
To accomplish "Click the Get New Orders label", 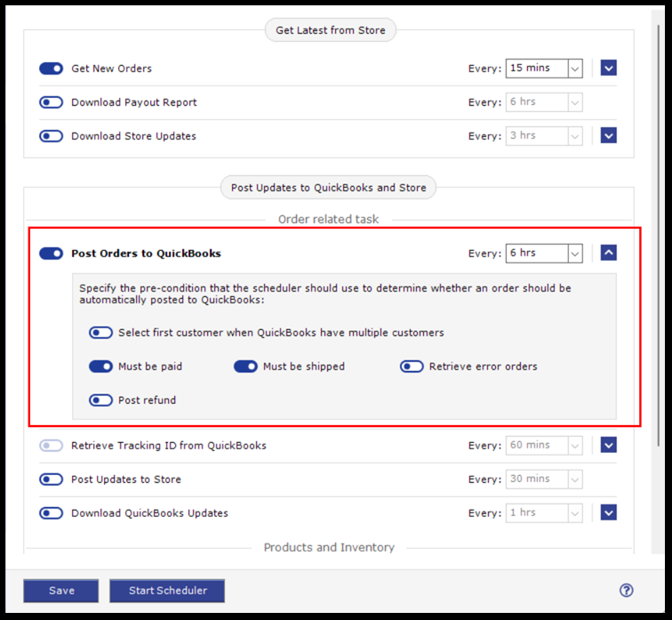I will click(x=111, y=68).
